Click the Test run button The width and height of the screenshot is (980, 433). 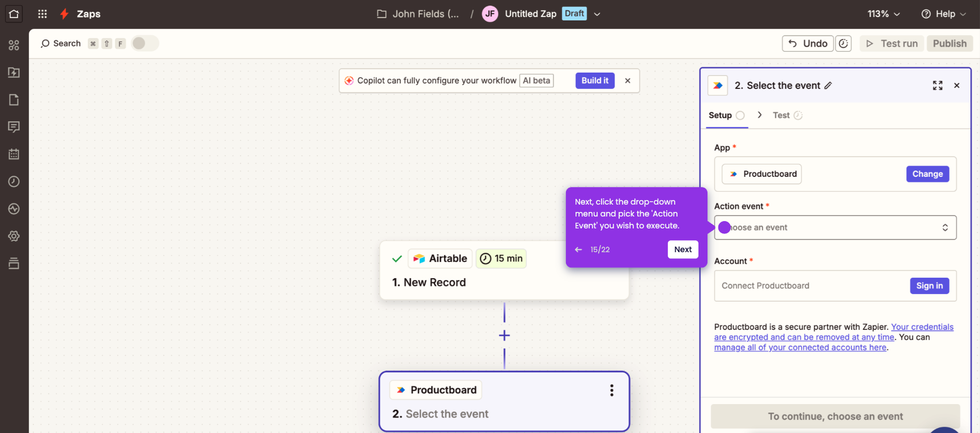click(x=892, y=44)
